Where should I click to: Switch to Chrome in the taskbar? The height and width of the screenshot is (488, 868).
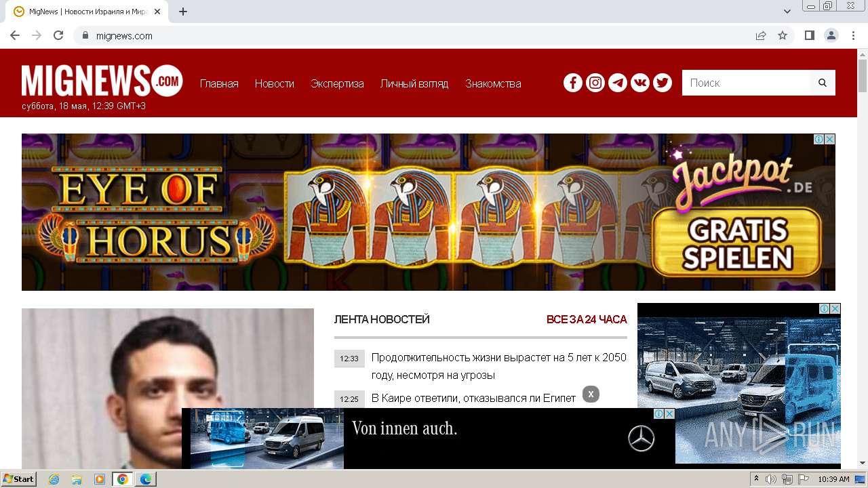coord(123,479)
